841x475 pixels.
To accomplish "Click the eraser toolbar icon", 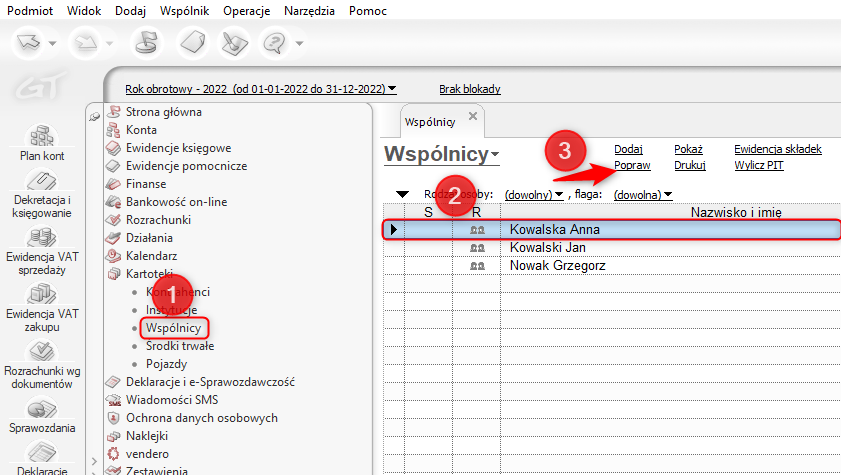I will (x=193, y=42).
